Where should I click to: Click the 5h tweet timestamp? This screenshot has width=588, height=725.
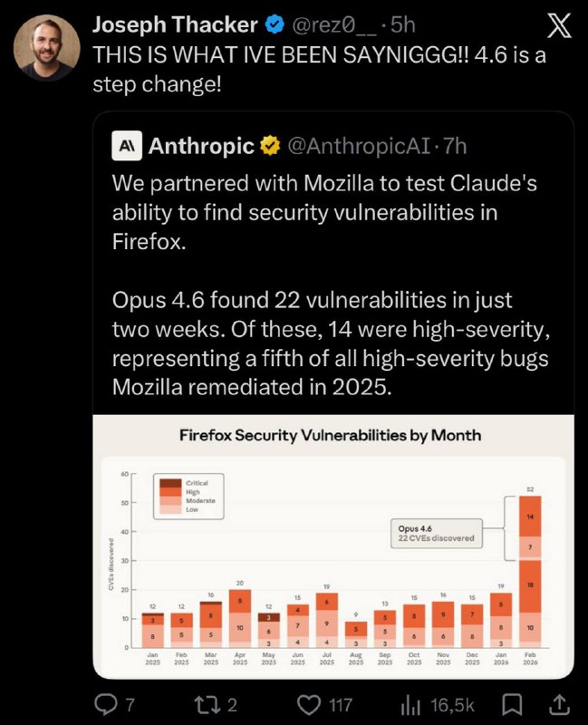[x=400, y=25]
